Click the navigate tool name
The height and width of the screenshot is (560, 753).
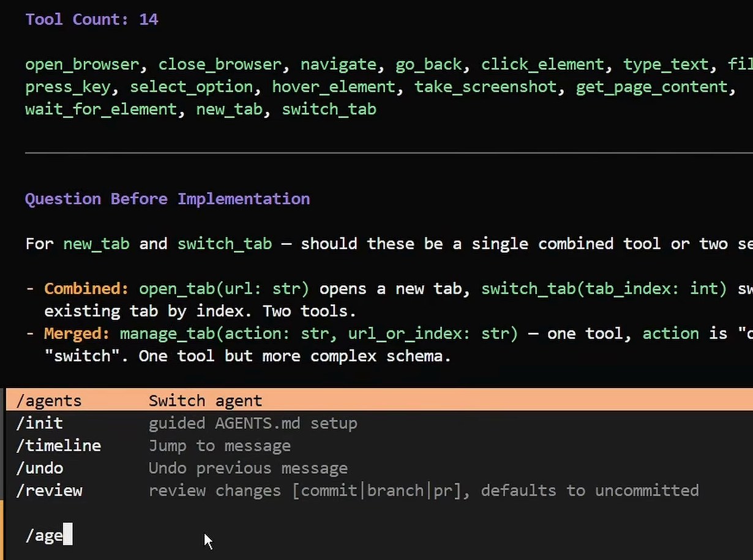[339, 64]
